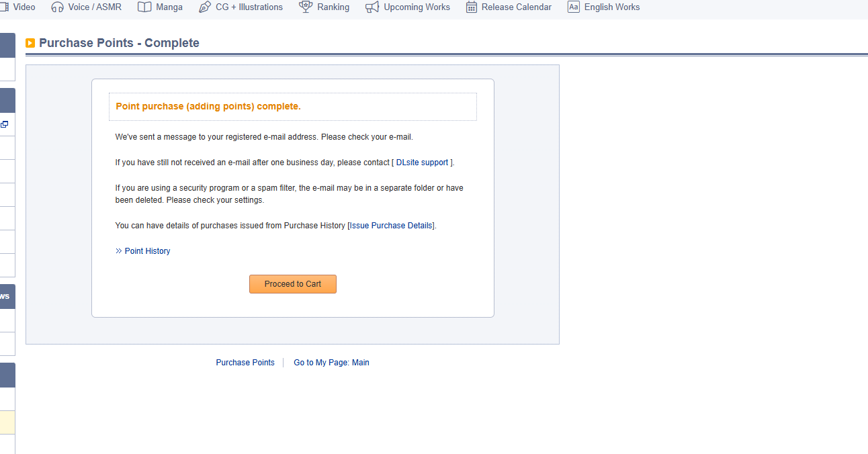Click the orange arrow icon beside the page title
The width and height of the screenshot is (868, 454).
30,44
